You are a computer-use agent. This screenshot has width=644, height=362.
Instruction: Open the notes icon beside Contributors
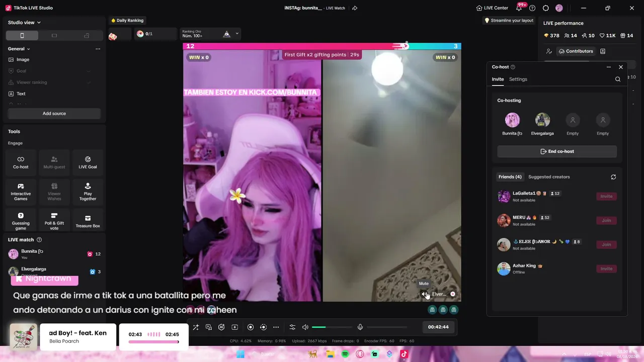coord(603,51)
